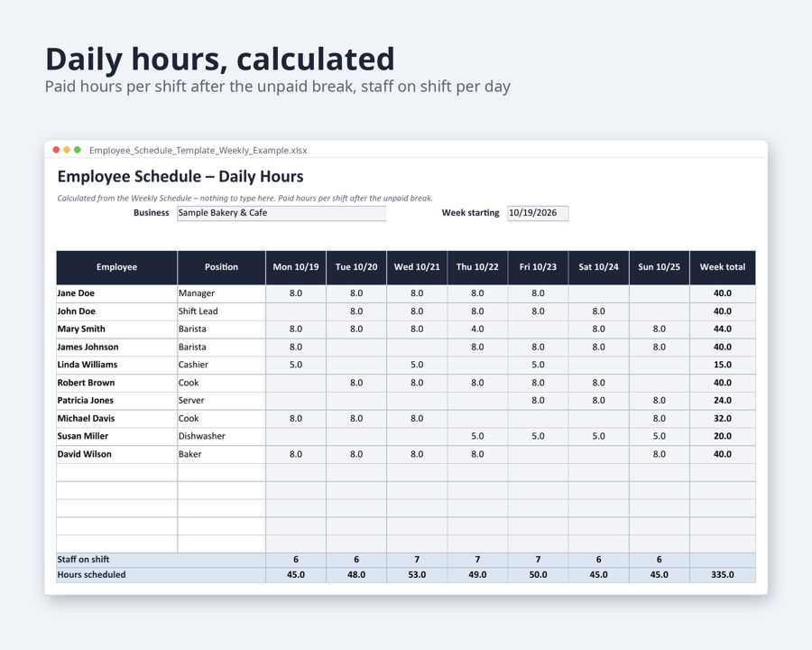Viewport: 812px width, 650px height.
Task: Select the Susan Miller name cell
Action: [117, 436]
